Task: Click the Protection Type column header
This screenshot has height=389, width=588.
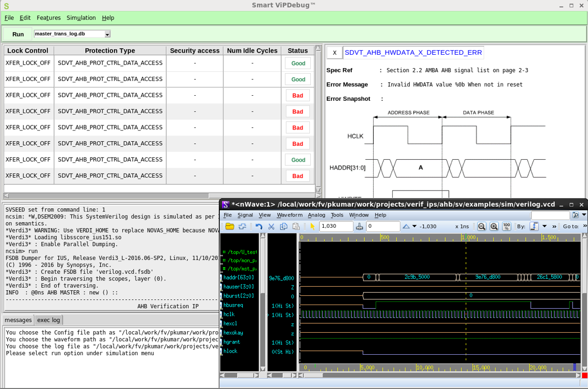Action: [x=110, y=51]
